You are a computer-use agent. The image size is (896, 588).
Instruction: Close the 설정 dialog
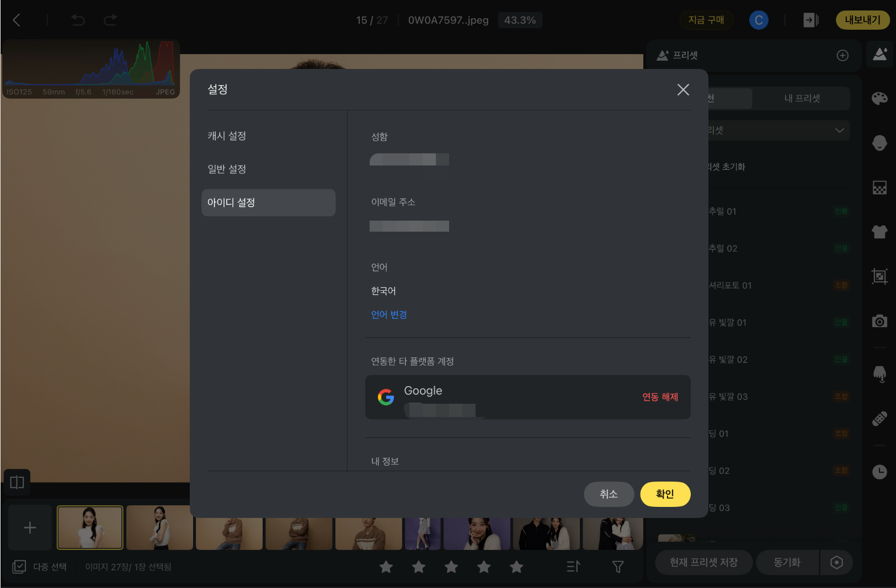[683, 90]
